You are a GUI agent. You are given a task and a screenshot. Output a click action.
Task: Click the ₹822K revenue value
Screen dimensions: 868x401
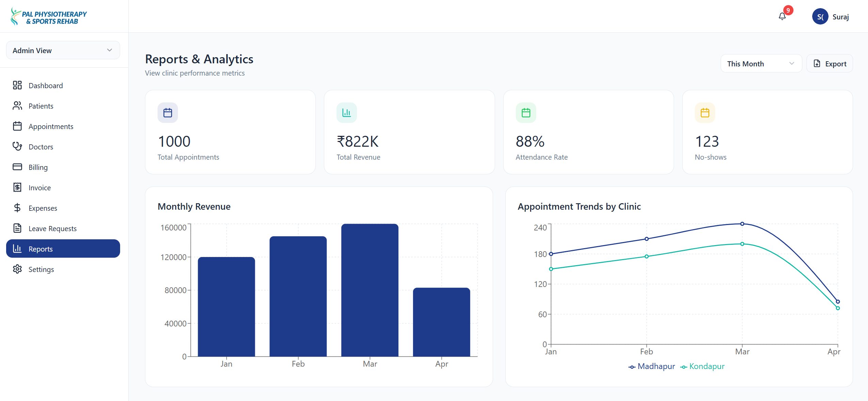358,141
